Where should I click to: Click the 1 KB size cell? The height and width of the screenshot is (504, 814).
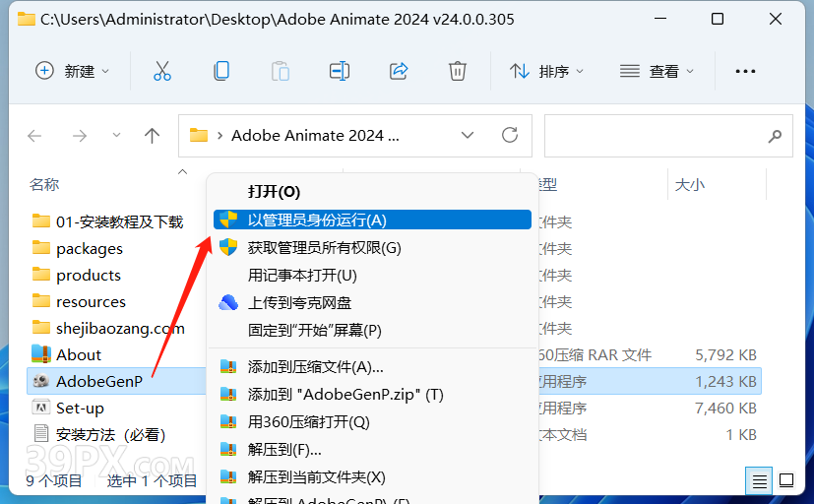[x=741, y=435]
